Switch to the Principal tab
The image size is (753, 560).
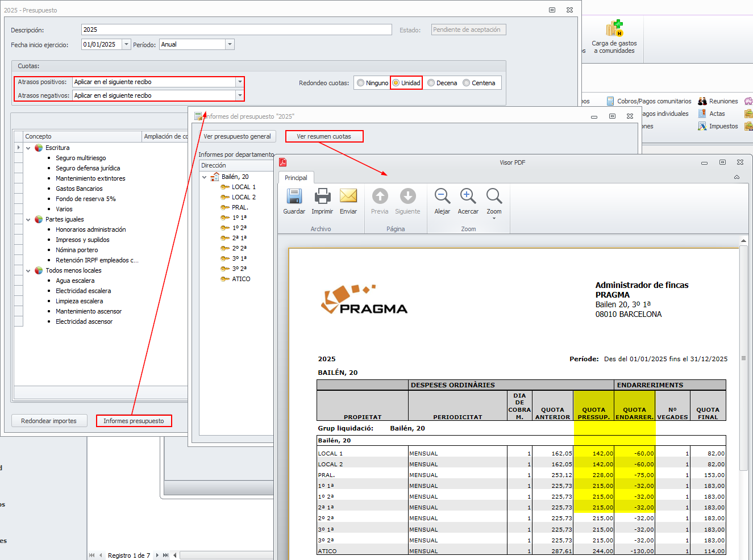pos(296,178)
